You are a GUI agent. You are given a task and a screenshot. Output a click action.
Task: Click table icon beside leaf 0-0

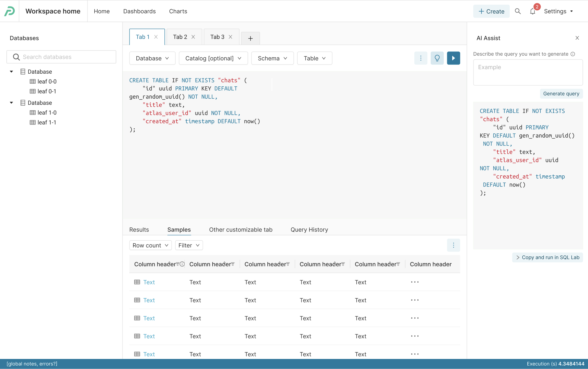33,81
